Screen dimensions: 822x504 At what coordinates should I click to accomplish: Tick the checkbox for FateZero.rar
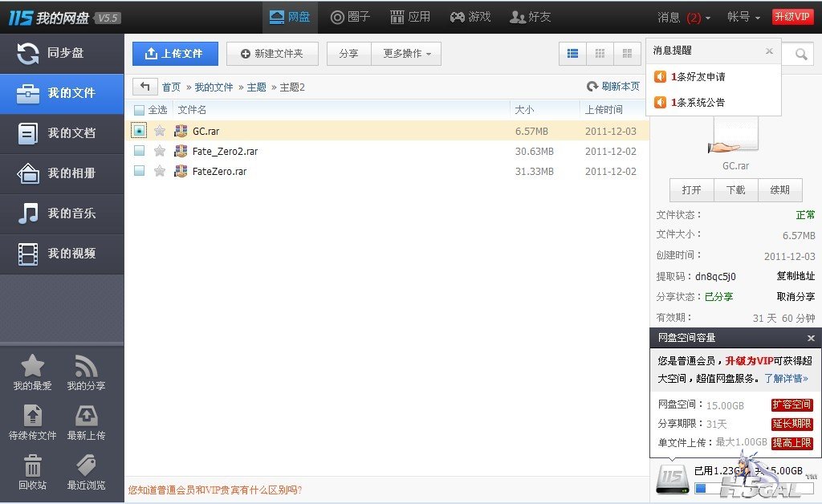pos(139,171)
